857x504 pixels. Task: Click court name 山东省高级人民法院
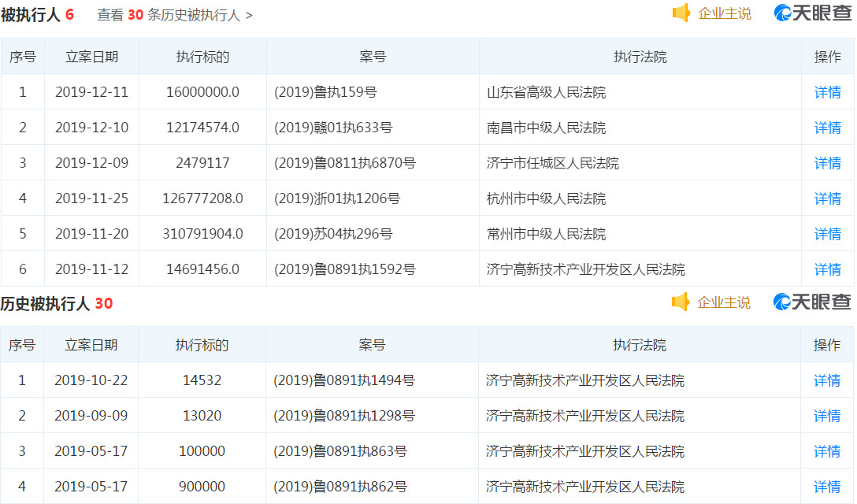pos(546,92)
